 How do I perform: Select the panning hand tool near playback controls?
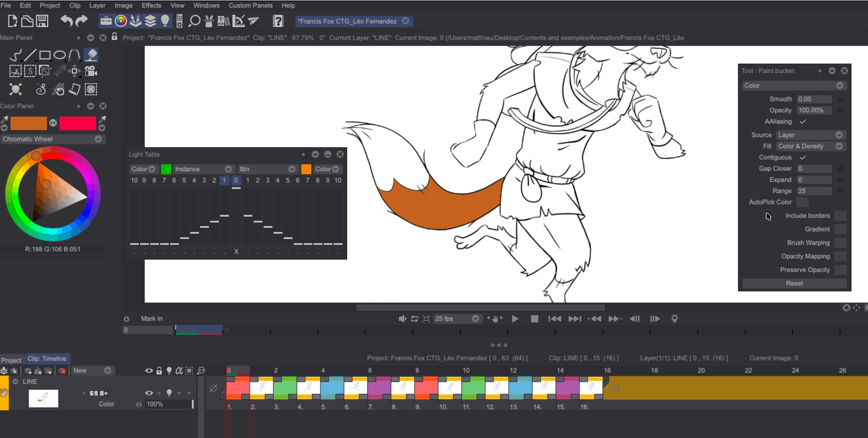(495, 318)
